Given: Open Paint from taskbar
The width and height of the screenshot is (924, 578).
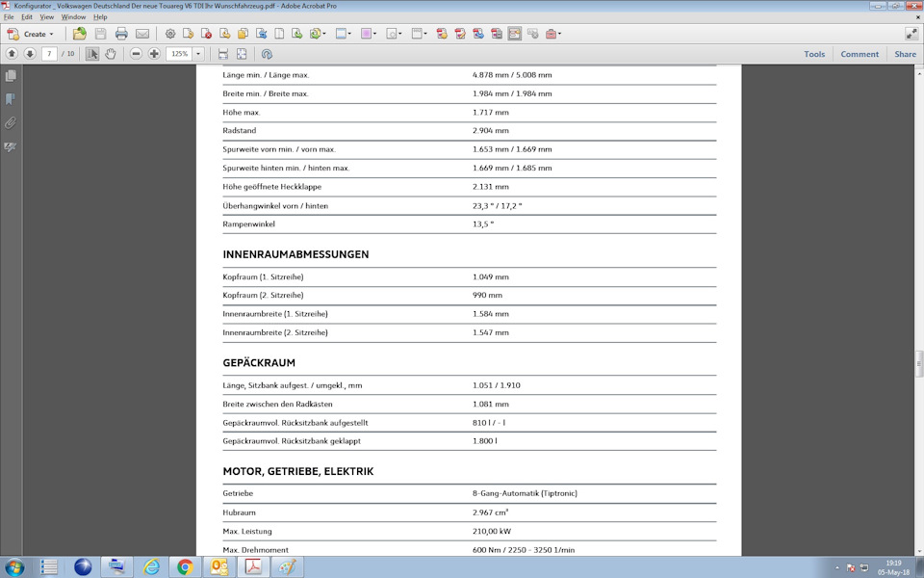Looking at the screenshot, I should tap(288, 566).
